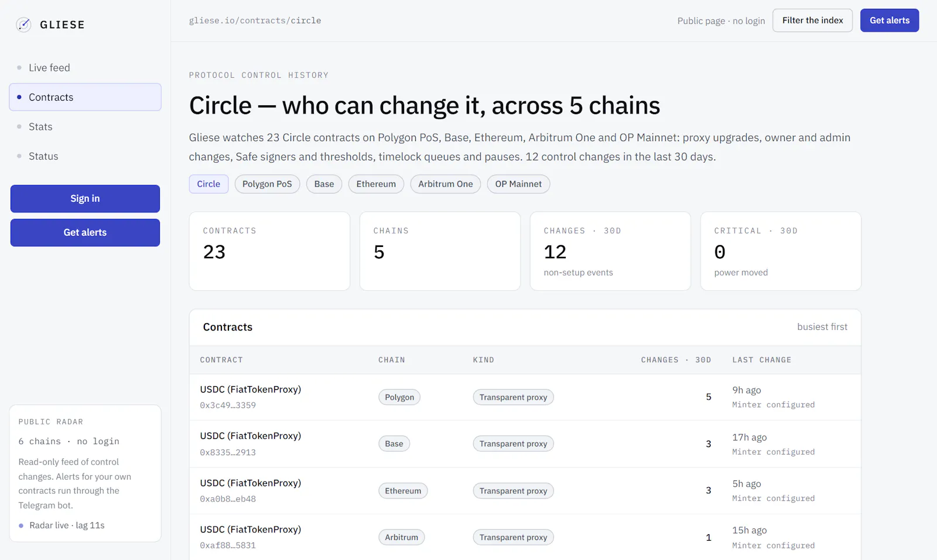
Task: Click the Radar live · lag 11s status
Action: 61,525
